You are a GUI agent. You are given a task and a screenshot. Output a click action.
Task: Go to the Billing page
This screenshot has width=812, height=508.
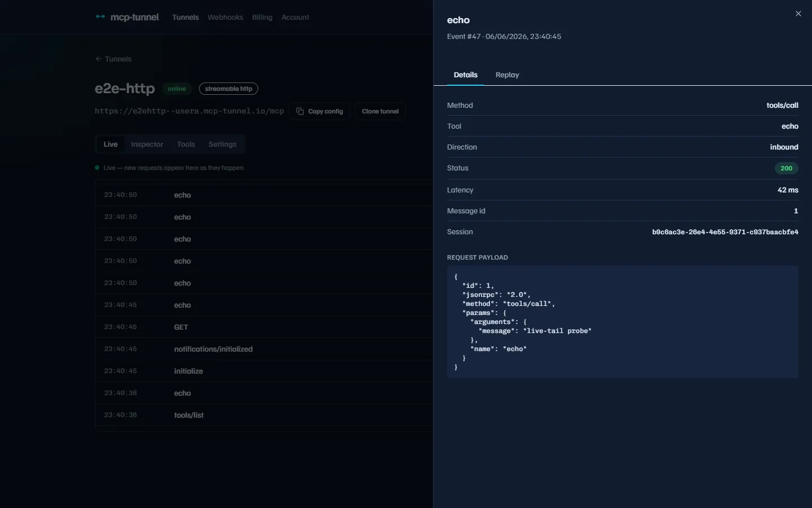[x=262, y=17]
